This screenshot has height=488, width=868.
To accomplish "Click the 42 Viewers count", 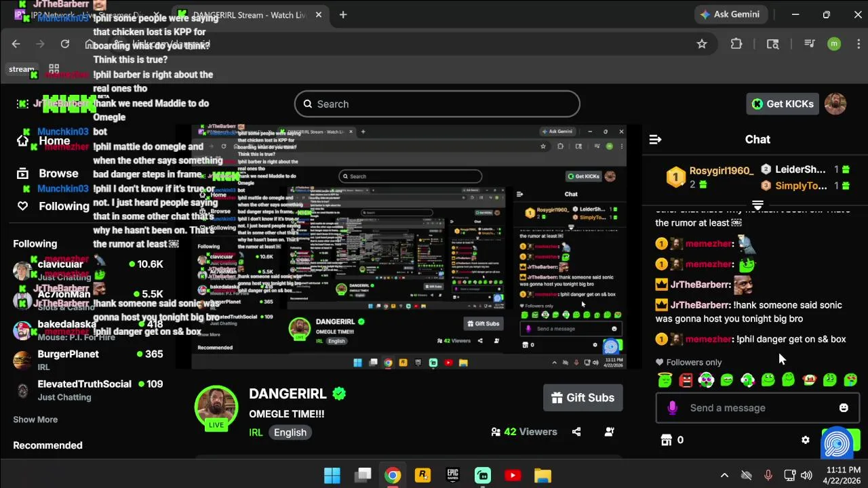I will [524, 432].
